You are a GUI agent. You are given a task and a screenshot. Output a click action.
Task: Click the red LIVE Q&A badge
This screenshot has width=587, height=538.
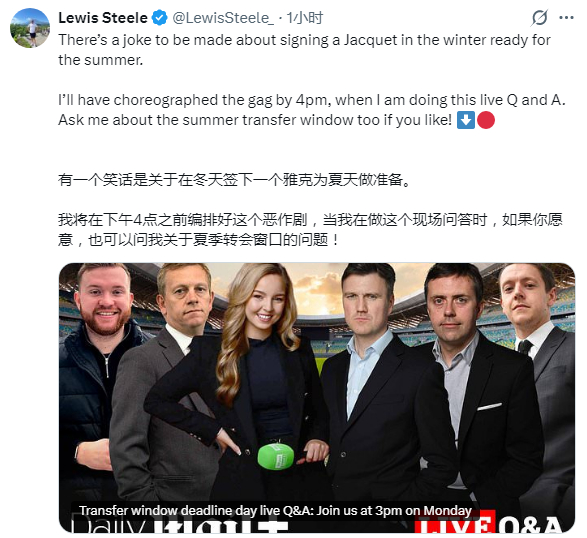pyautogui.click(x=489, y=523)
